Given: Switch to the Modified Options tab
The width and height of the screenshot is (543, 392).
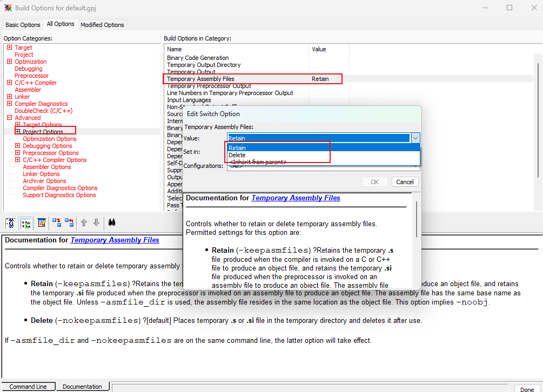Looking at the screenshot, I should click(x=102, y=25).
